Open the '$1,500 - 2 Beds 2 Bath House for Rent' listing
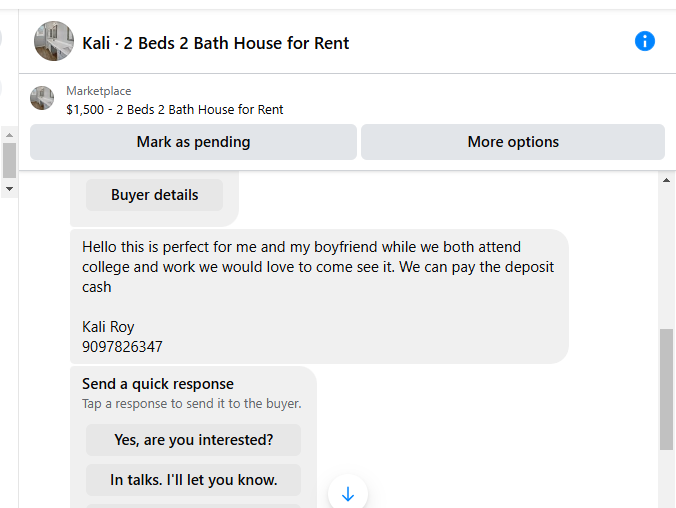The height and width of the screenshot is (508, 676). coord(175,110)
